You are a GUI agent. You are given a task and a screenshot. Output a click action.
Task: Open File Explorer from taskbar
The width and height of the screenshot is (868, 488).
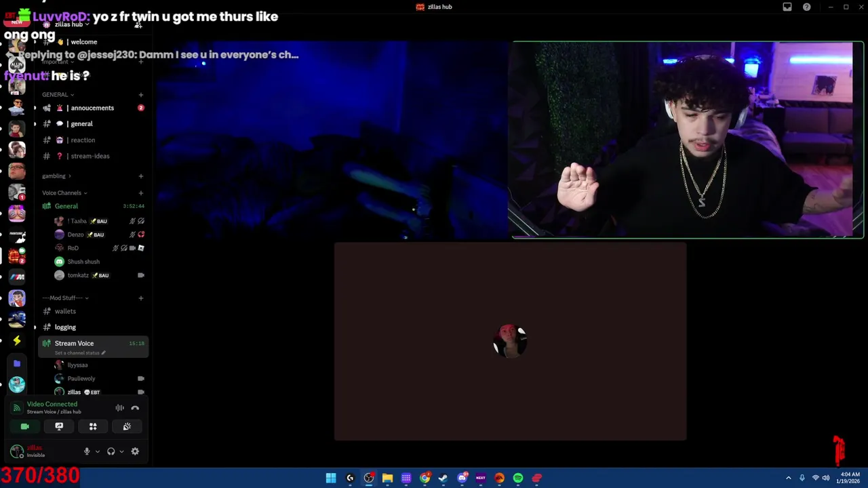[x=387, y=478]
